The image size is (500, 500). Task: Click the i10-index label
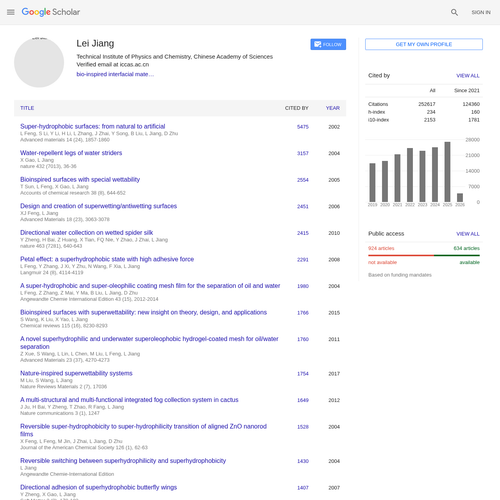[378, 120]
